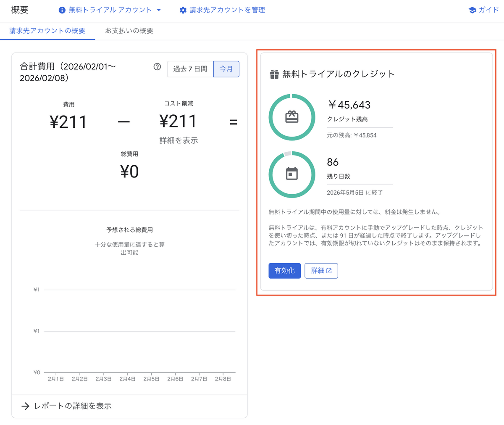Click the ガイド guide icon

pyautogui.click(x=472, y=10)
